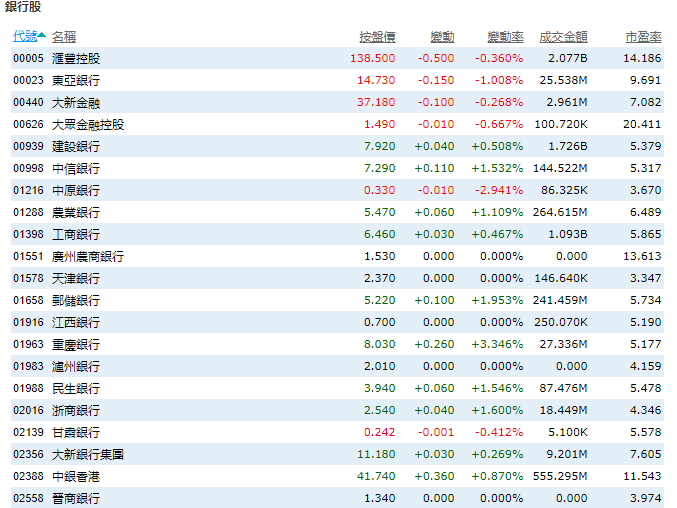The height and width of the screenshot is (508, 677).
Task: Sort stocks by 按盤價 column
Action: point(377,36)
